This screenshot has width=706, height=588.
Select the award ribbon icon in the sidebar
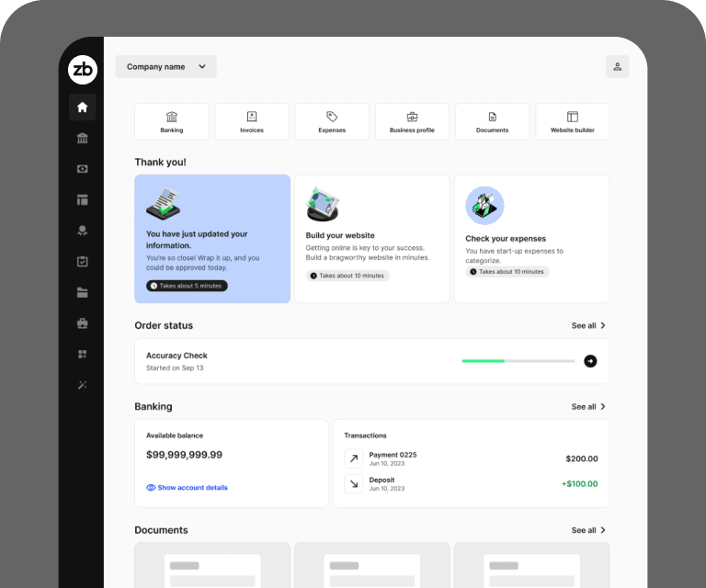coord(83,231)
